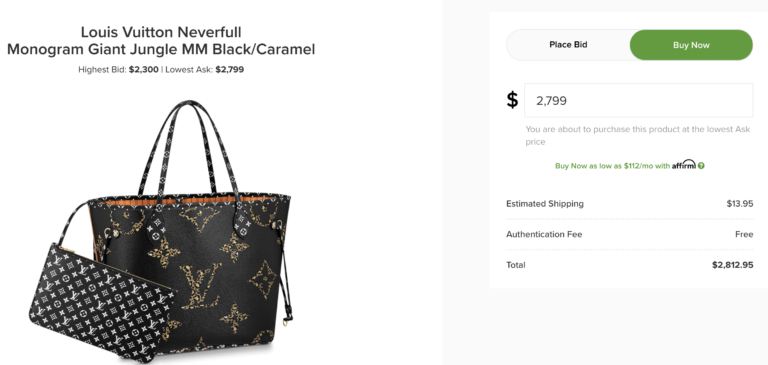Screen dimensions: 768x365
Task: Click the Lowest Ask $2,799 value
Action: (x=230, y=70)
